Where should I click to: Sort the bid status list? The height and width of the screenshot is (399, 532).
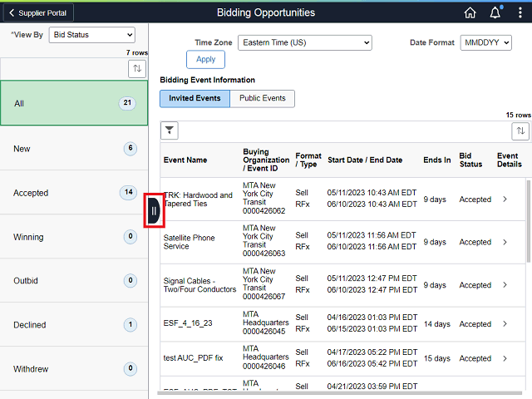137,68
